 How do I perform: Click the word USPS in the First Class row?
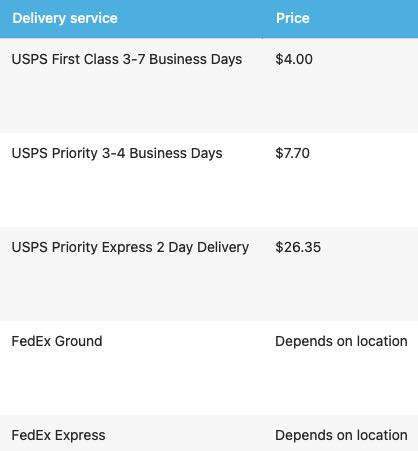30,59
